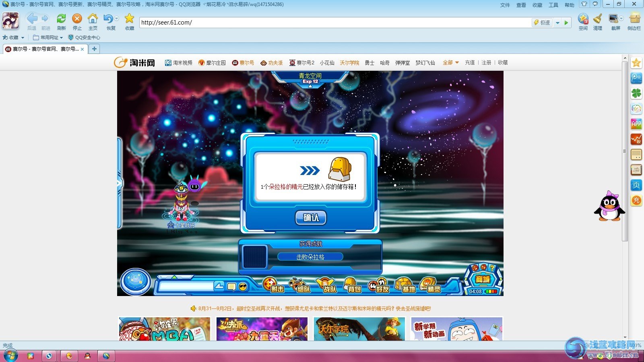Open 摩尔庄园 link

coord(212,63)
